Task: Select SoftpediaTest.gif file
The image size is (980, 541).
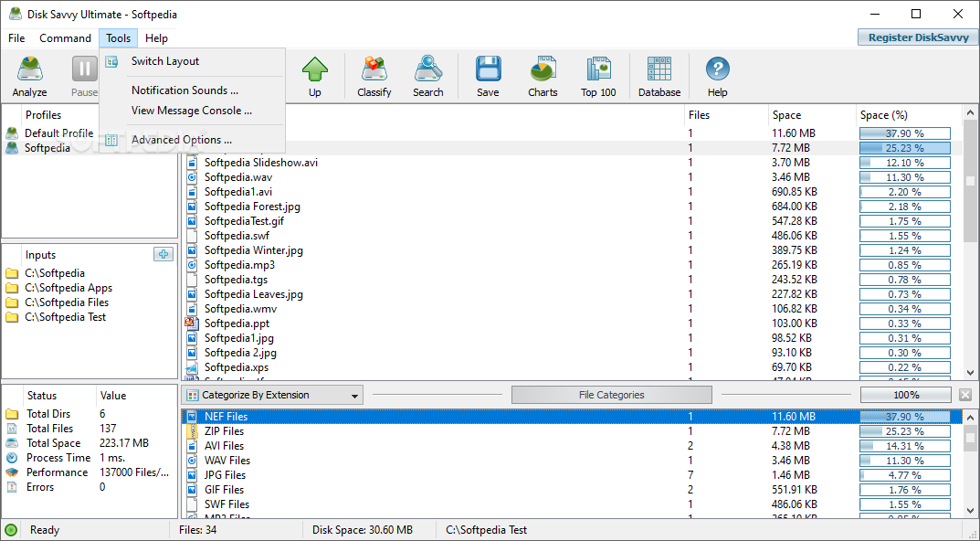Action: click(x=245, y=221)
